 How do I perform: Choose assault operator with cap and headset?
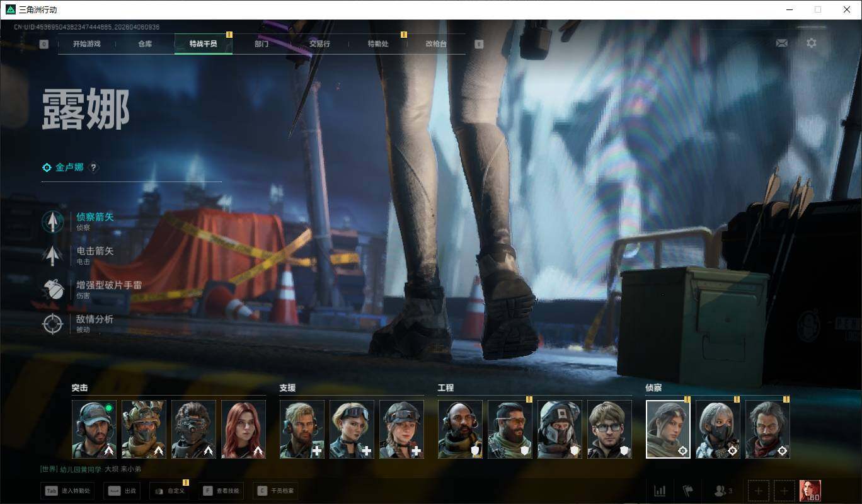pos(94,429)
